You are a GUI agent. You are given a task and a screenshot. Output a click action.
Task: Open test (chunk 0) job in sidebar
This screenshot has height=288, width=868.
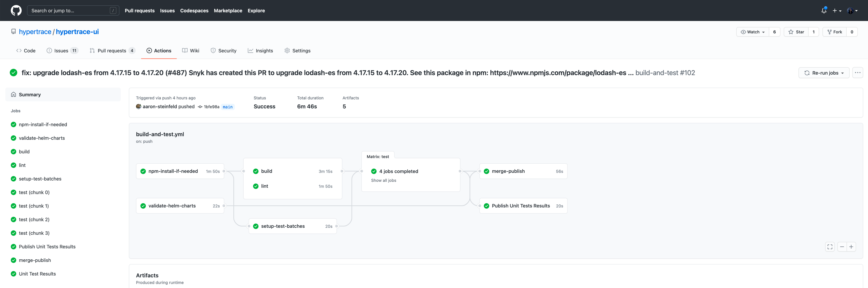tap(34, 192)
